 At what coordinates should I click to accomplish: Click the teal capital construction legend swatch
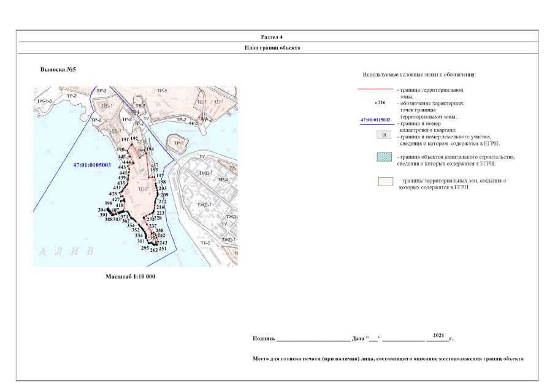[384, 158]
